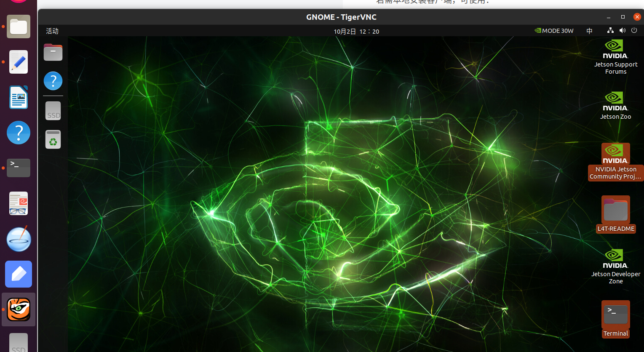This screenshot has height=352, width=644.
Task: Launch Terminal from the remote desktop icon
Action: point(616,319)
